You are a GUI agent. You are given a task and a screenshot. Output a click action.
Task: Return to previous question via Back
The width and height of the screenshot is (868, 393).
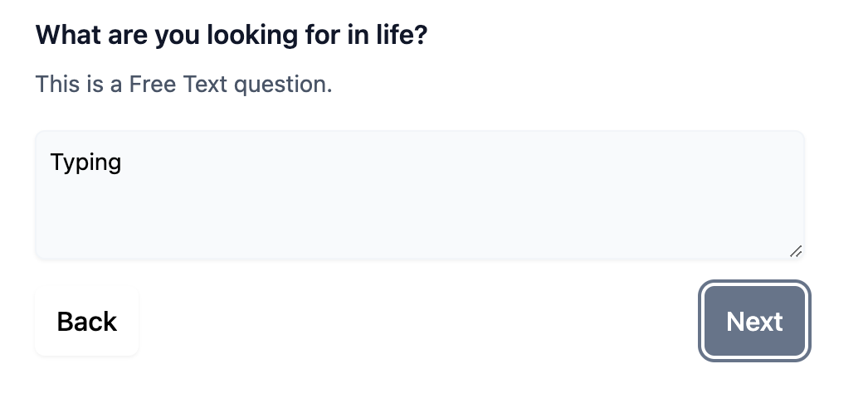click(x=87, y=321)
